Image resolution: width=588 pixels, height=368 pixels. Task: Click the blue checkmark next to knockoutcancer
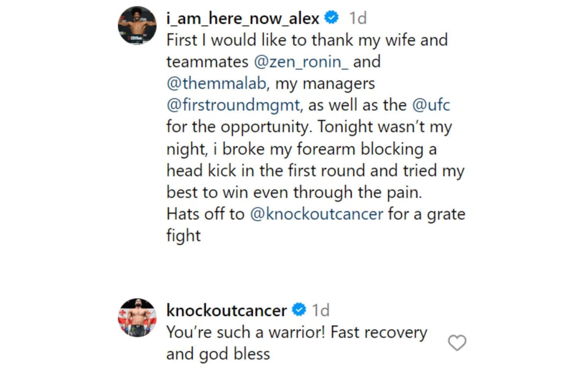297,310
